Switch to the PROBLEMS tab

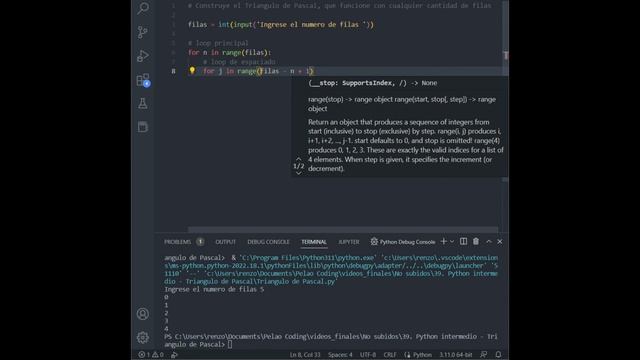(178, 242)
